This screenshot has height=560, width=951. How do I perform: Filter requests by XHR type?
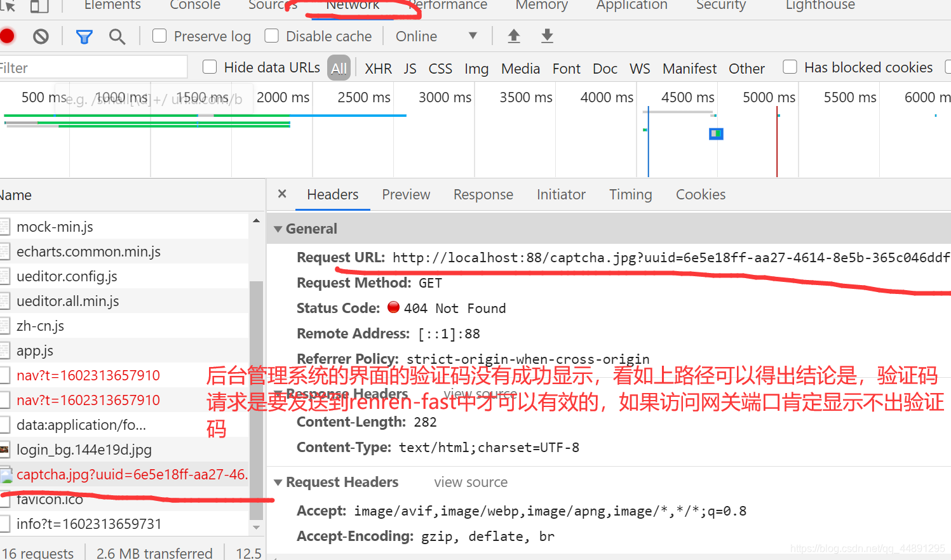click(379, 69)
